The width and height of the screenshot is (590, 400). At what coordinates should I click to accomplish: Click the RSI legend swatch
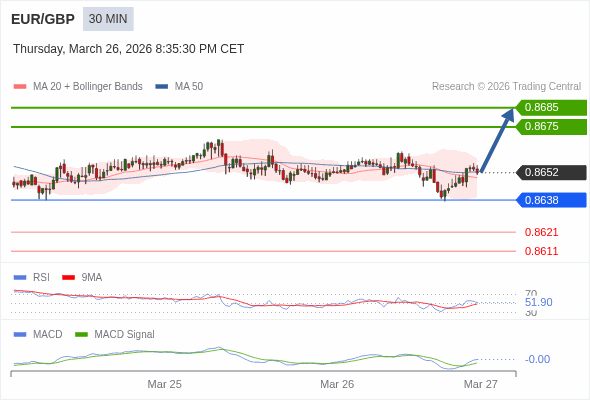(x=20, y=278)
